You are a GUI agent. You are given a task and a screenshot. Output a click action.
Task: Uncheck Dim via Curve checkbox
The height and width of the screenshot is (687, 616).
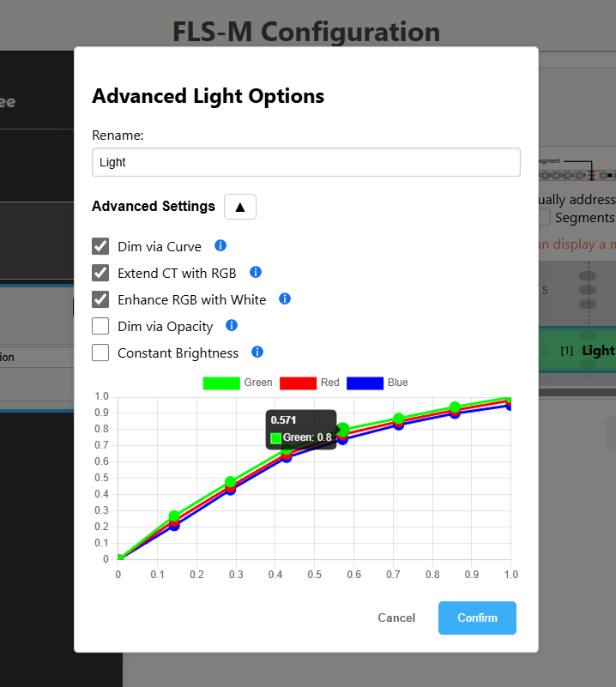click(x=100, y=246)
